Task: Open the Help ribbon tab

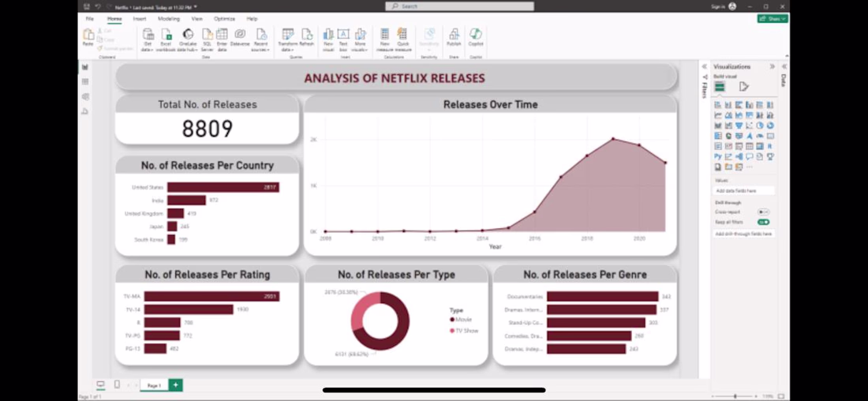Action: [x=252, y=19]
